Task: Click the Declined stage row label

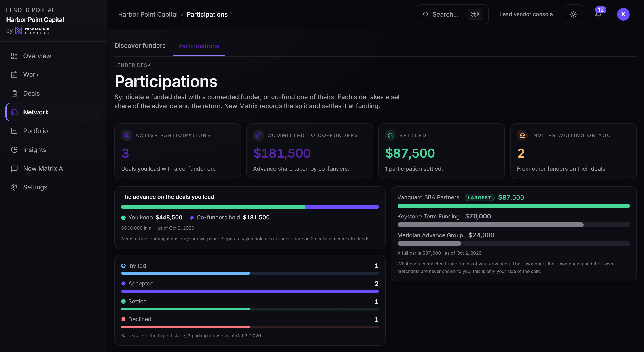Action: click(x=140, y=319)
